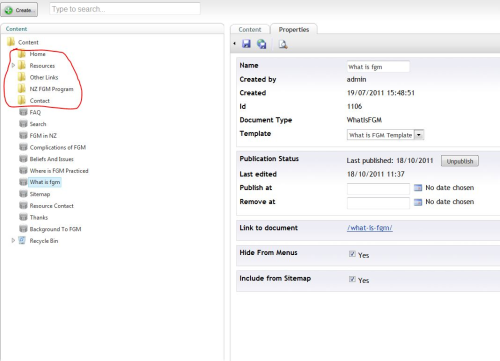Image resolution: width=500 pixels, height=361 pixels.
Task: Open calendar for Publish at date
Action: pos(418,188)
